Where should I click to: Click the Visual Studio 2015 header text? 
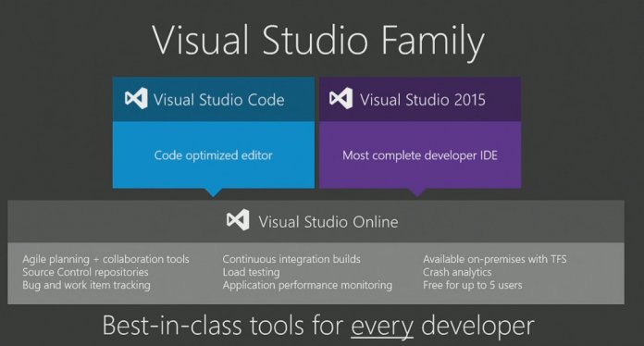[x=423, y=100]
